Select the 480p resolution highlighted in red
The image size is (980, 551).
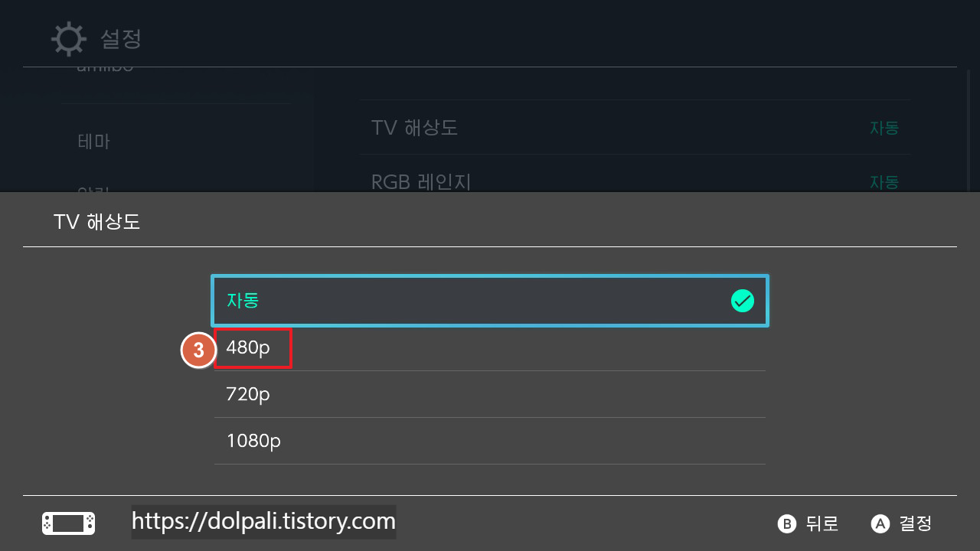(253, 347)
